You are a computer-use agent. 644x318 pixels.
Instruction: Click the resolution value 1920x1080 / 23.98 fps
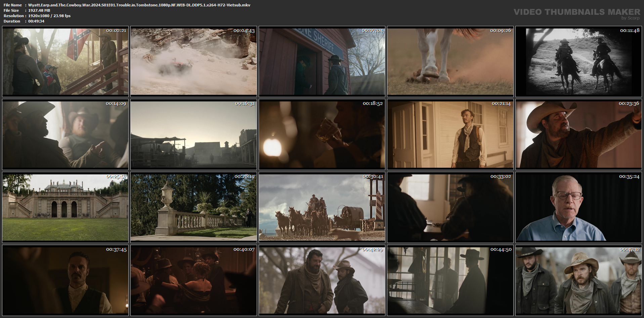pyautogui.click(x=49, y=16)
